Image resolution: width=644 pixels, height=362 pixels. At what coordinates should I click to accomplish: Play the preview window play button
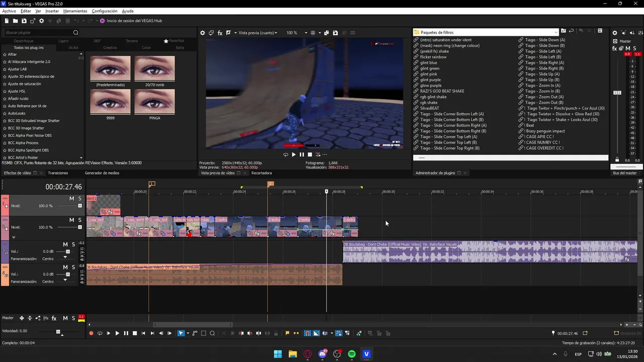click(x=294, y=155)
